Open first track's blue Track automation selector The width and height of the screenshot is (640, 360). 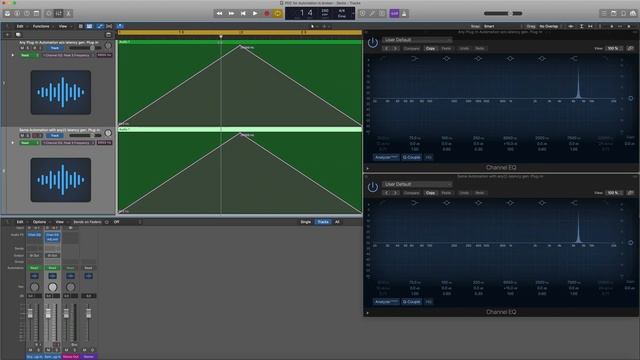[x=55, y=48]
